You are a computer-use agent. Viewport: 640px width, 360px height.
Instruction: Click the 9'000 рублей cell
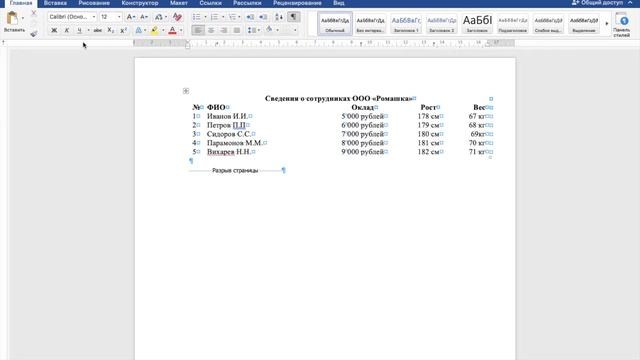(362, 152)
